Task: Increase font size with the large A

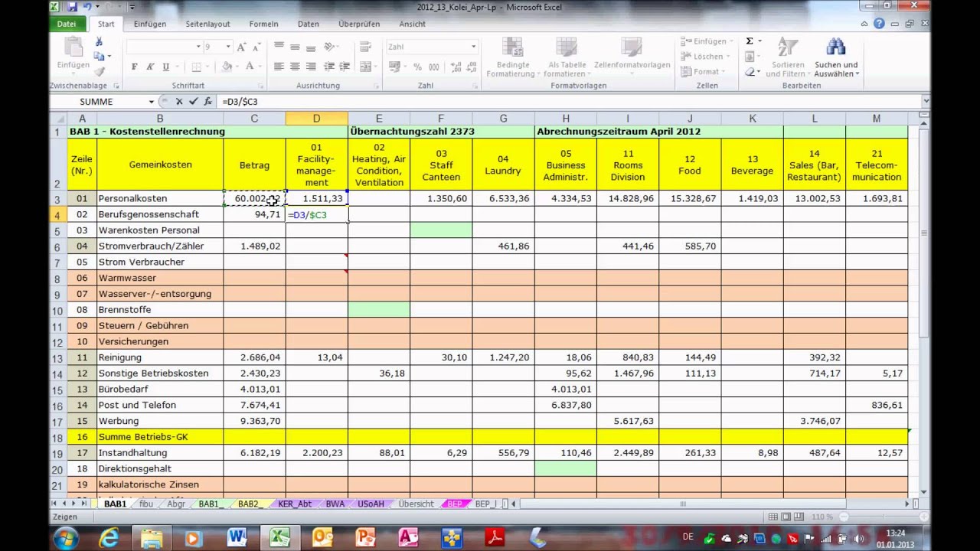Action: [241, 47]
